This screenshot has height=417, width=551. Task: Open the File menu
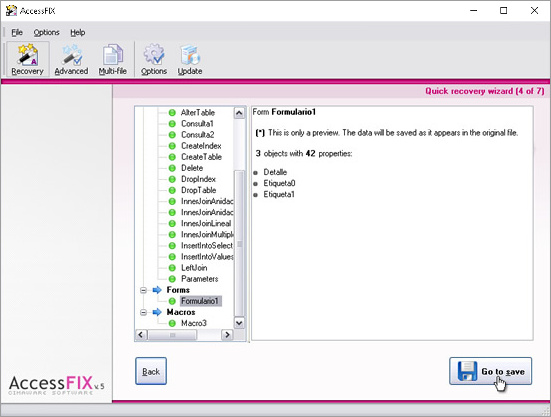point(17,33)
